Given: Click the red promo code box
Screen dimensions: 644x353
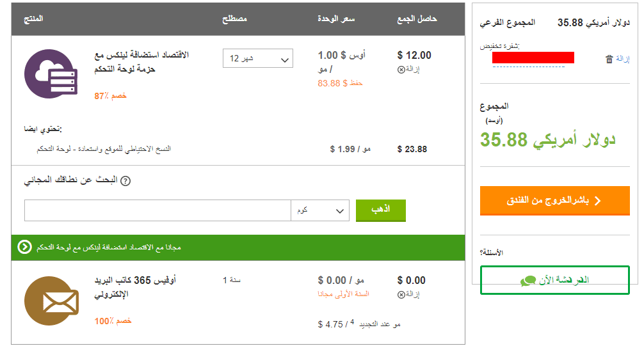Looking at the screenshot, I should (533, 58).
